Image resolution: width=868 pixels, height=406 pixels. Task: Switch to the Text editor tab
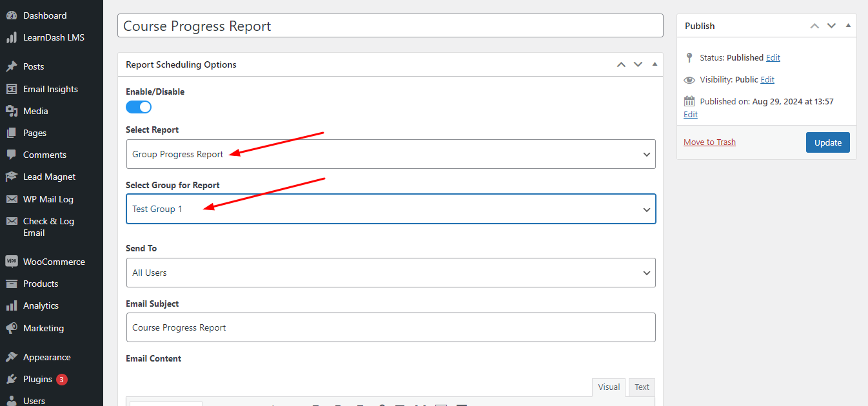point(642,387)
